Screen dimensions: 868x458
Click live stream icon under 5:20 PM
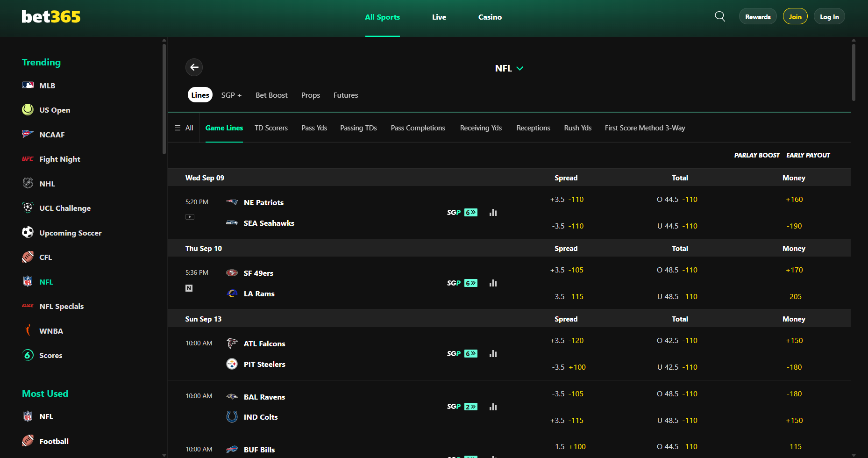pyautogui.click(x=190, y=217)
